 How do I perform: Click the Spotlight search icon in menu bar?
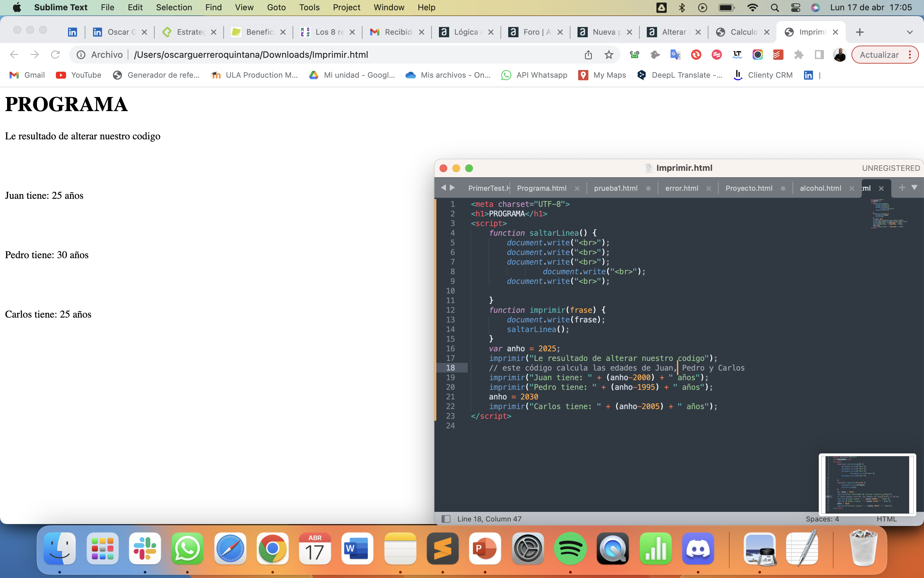(775, 8)
